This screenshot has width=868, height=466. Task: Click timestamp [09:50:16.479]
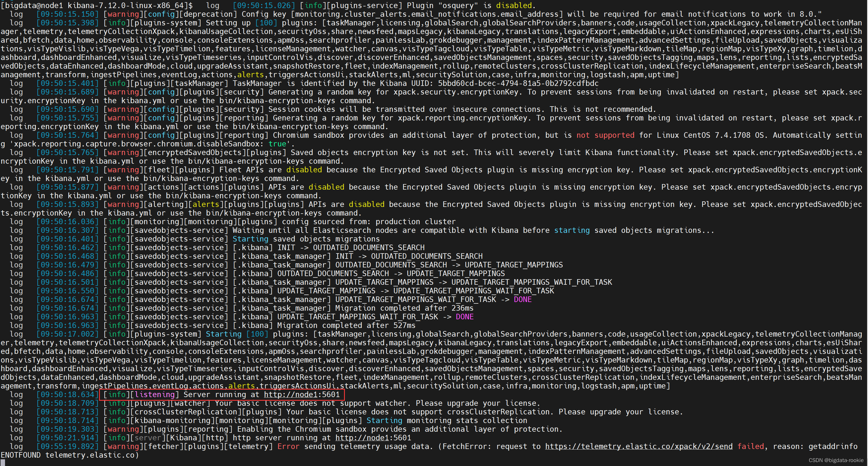[x=68, y=265]
